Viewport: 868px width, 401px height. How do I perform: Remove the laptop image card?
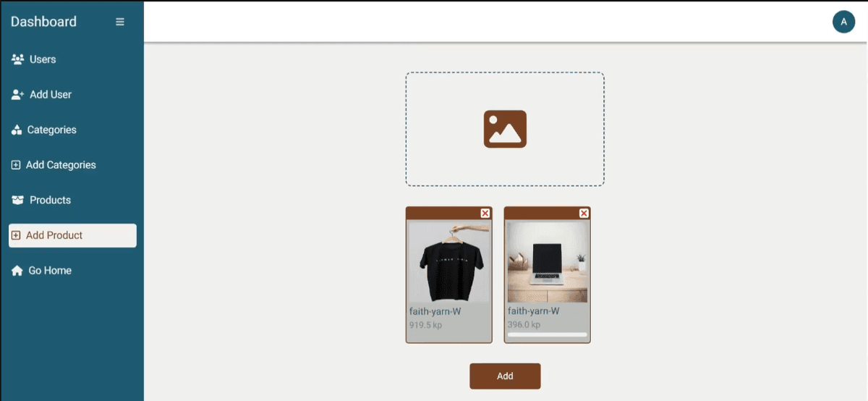point(584,213)
